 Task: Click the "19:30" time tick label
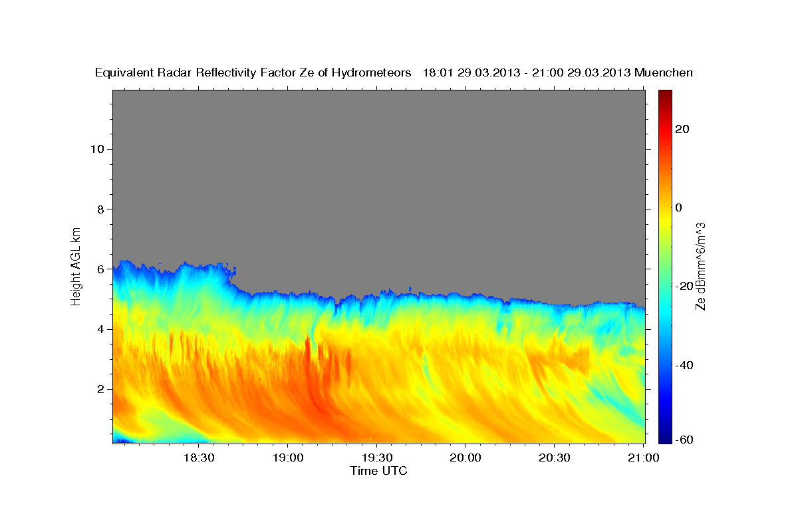[376, 458]
